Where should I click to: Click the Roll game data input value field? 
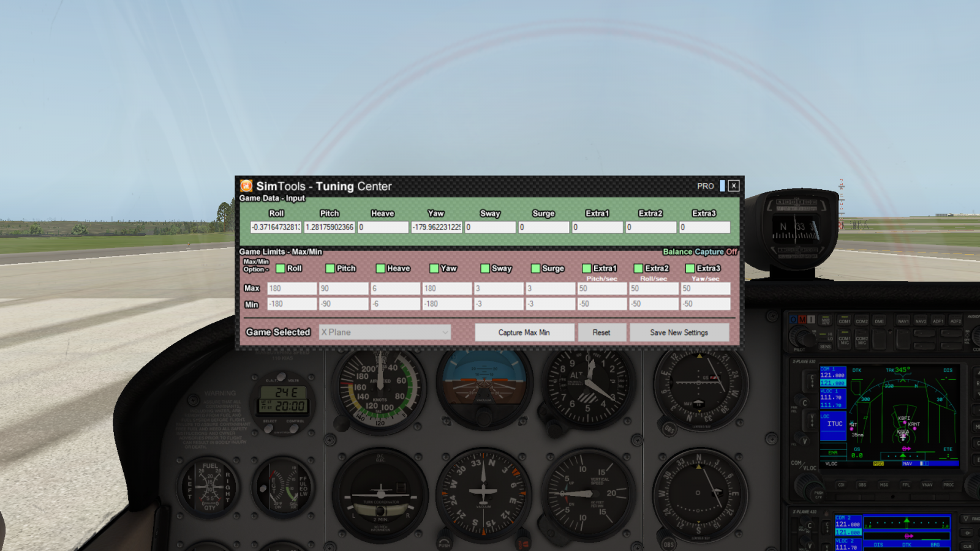tap(276, 227)
